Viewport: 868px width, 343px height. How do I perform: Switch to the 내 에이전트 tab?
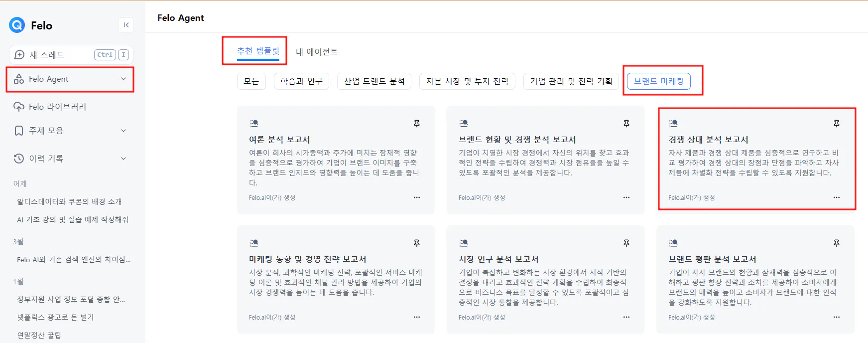[317, 52]
